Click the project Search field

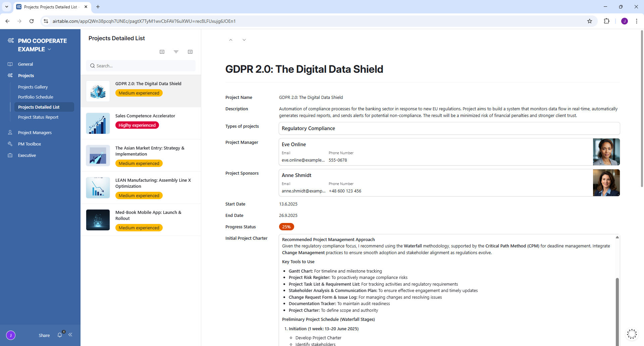click(141, 66)
